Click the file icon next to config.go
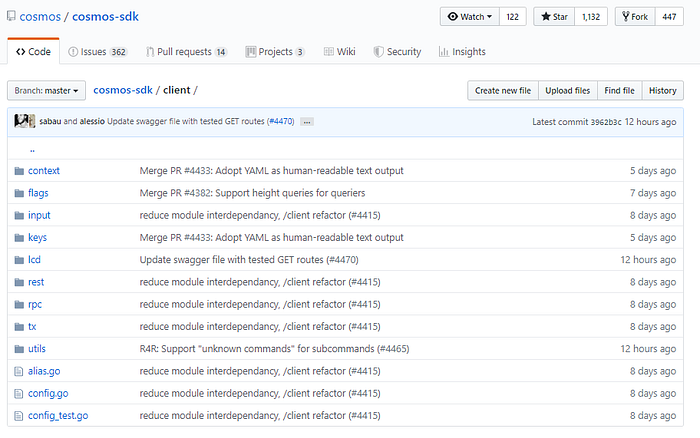 click(18, 394)
